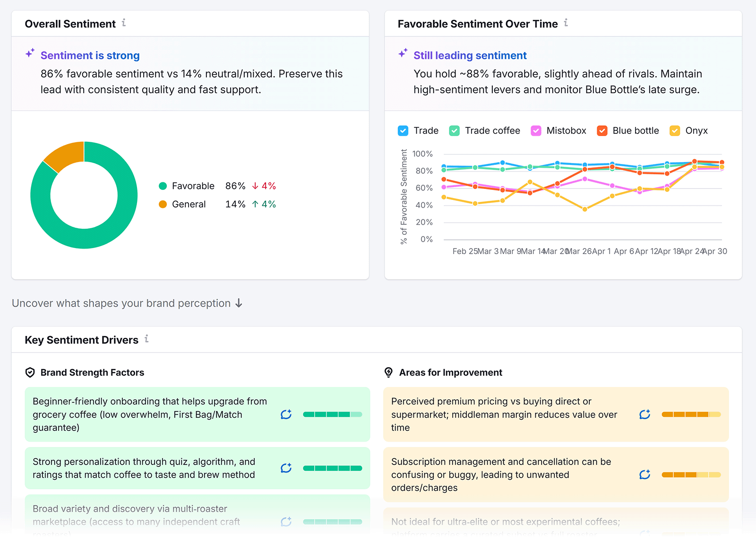Click the Still leading sentiment heading
The width and height of the screenshot is (756, 541).
coord(470,55)
